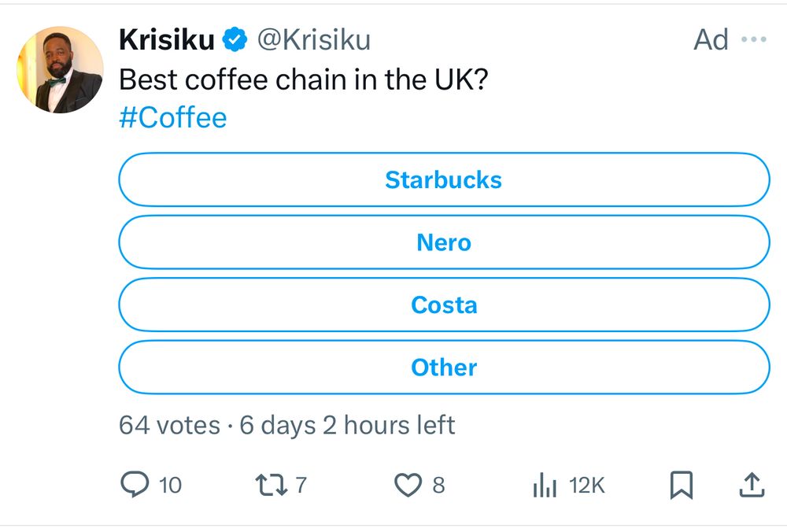
Task: Open the #Coffee hashtag link
Action: [173, 118]
